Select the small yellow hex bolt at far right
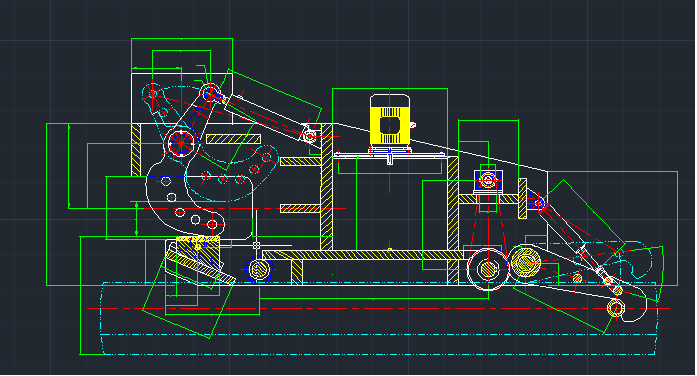Image resolution: width=697 pixels, height=376 pixels. [x=615, y=308]
